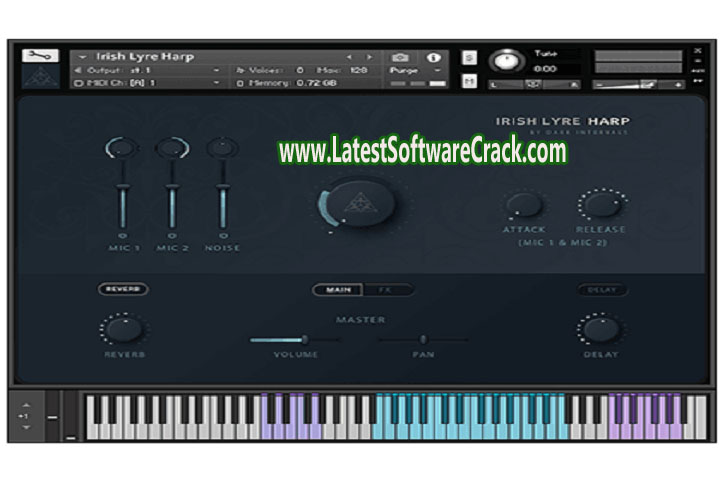
Task: Click the Delay amount knob
Action: coord(600,329)
